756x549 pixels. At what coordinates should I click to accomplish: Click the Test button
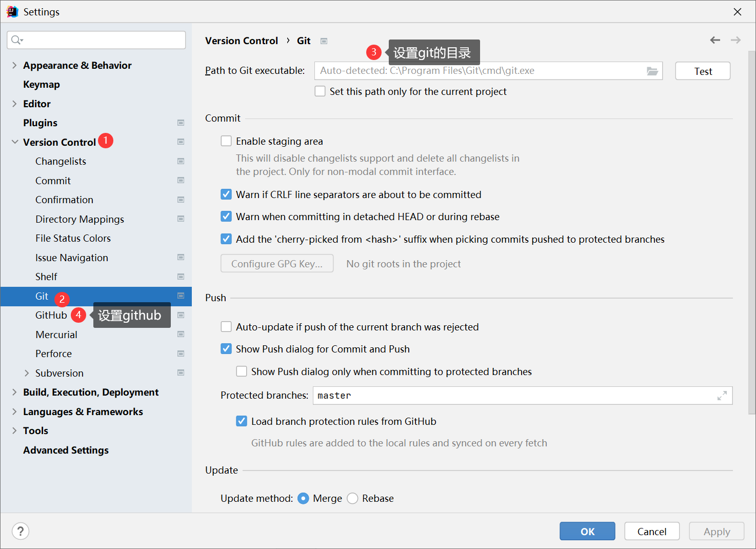(703, 71)
